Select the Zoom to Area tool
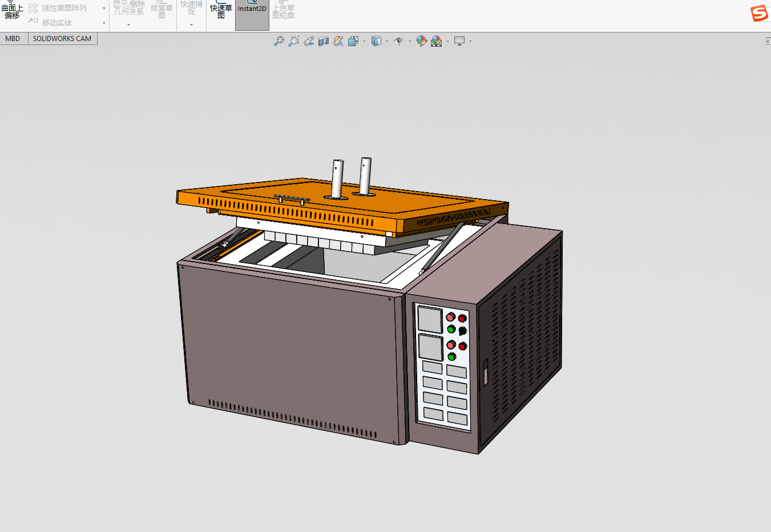The height and width of the screenshot is (532, 771). coord(293,41)
